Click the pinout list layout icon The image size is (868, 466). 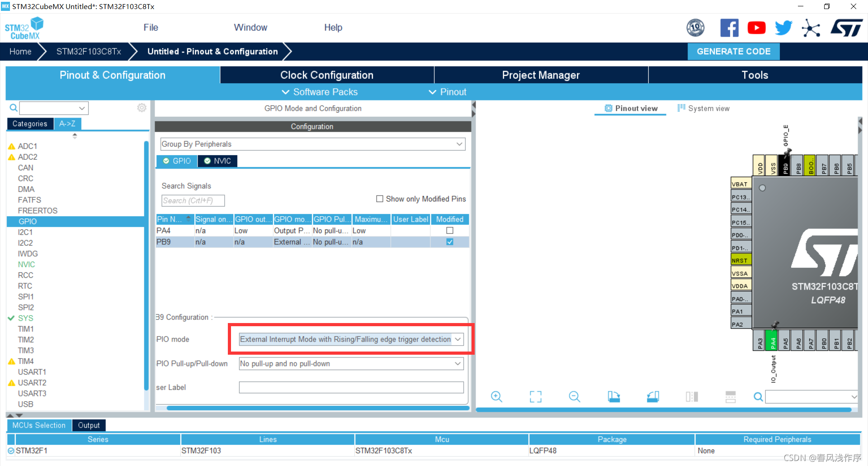pos(731,397)
